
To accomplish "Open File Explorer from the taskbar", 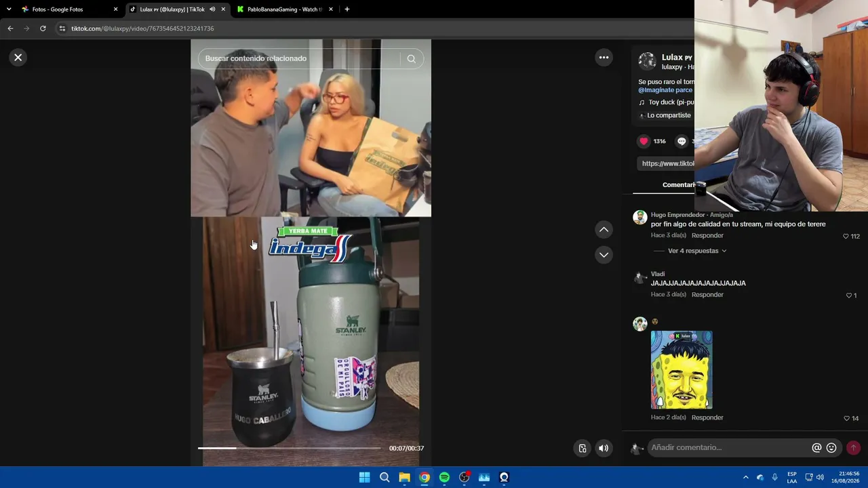I will [x=404, y=477].
